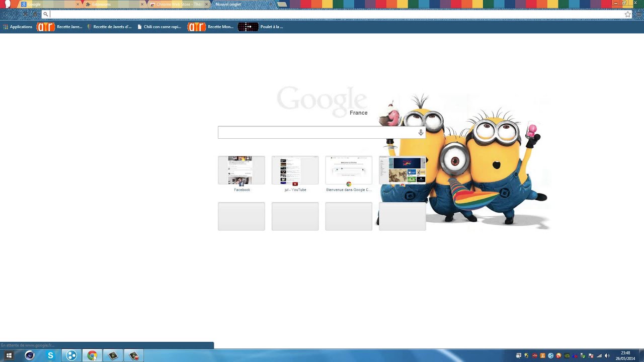
Task: Open the recorder taskbar icon with red dot
Action: pos(134,355)
